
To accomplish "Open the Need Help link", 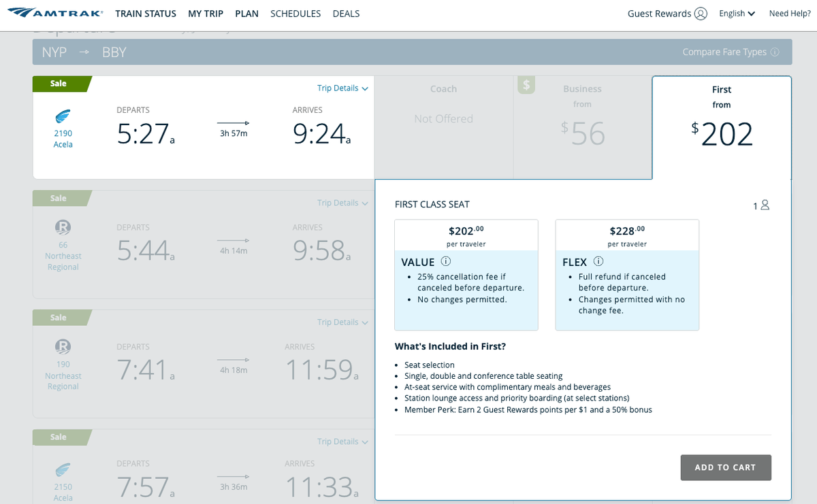I will click(x=789, y=12).
